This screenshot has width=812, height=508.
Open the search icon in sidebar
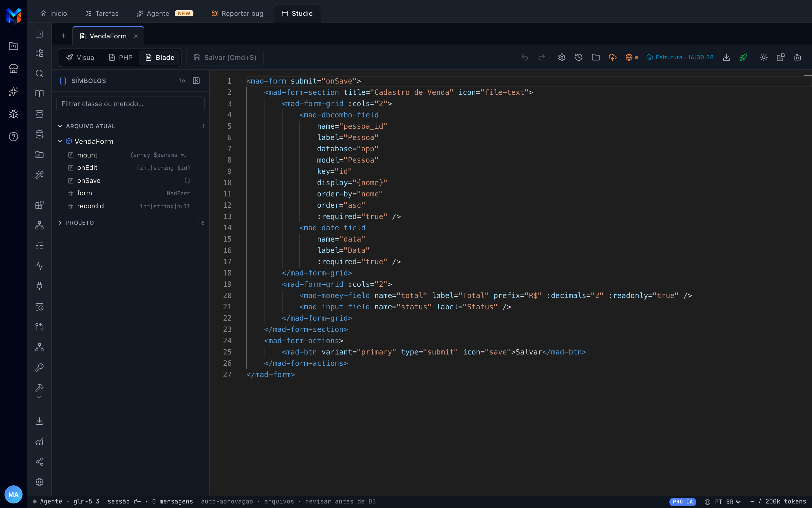[39, 73]
